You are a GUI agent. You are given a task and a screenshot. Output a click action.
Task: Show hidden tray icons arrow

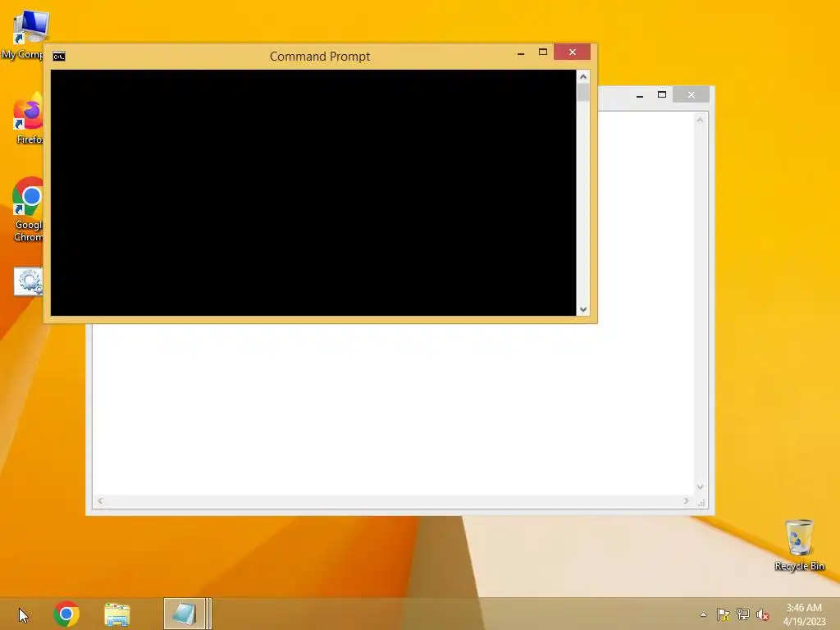click(703, 614)
